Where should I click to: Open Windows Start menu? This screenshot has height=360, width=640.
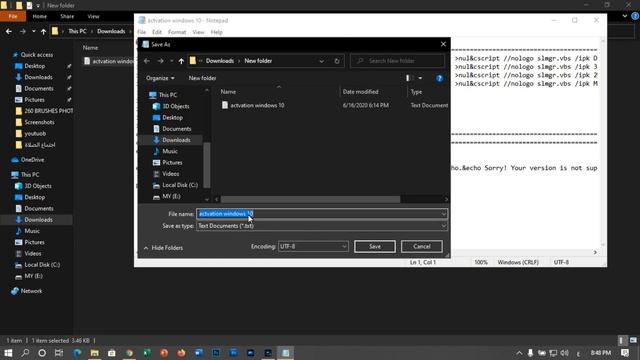tap(8, 353)
